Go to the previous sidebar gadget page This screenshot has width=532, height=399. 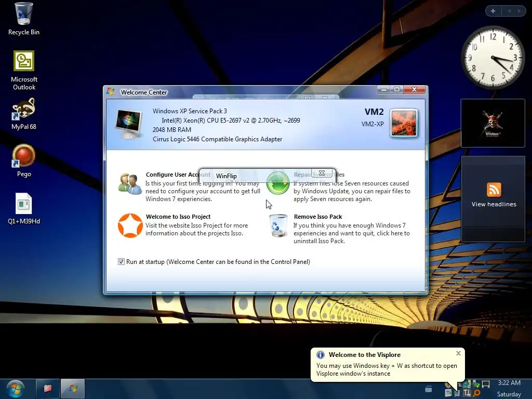[509, 11]
